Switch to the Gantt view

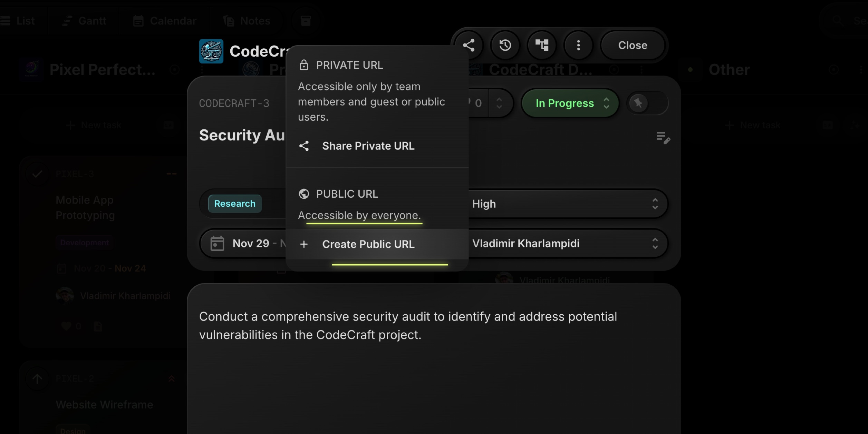pyautogui.click(x=84, y=20)
